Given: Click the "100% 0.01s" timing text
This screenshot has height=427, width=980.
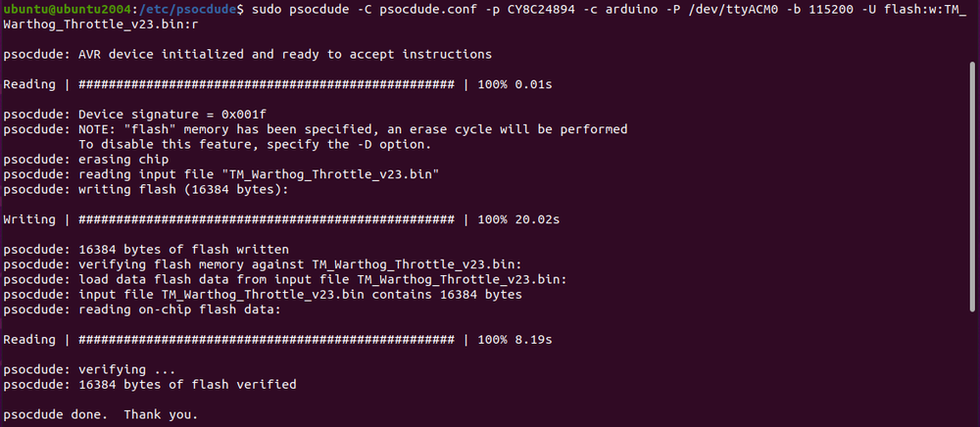Looking at the screenshot, I should pyautogui.click(x=514, y=84).
